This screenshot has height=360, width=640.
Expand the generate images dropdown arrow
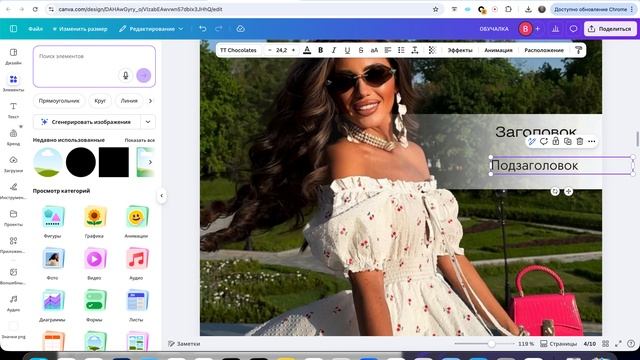(148, 122)
